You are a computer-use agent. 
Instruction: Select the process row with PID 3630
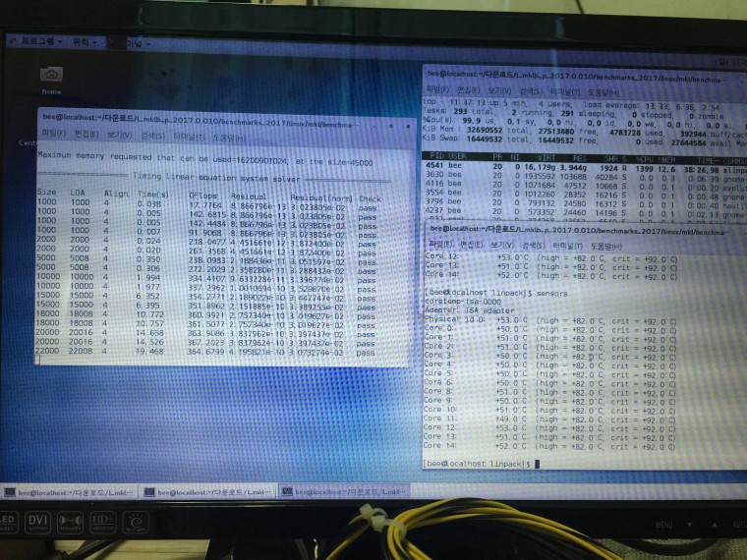[586, 176]
